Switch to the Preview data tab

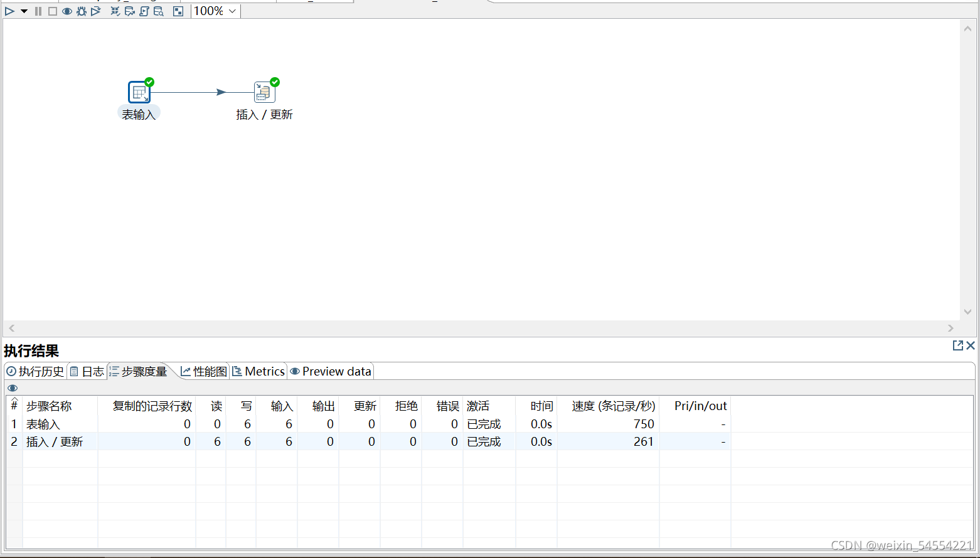click(331, 371)
